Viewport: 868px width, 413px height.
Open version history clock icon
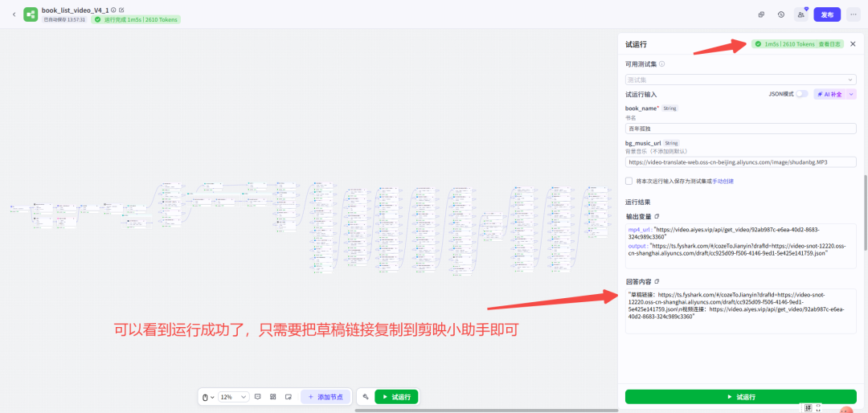click(780, 14)
